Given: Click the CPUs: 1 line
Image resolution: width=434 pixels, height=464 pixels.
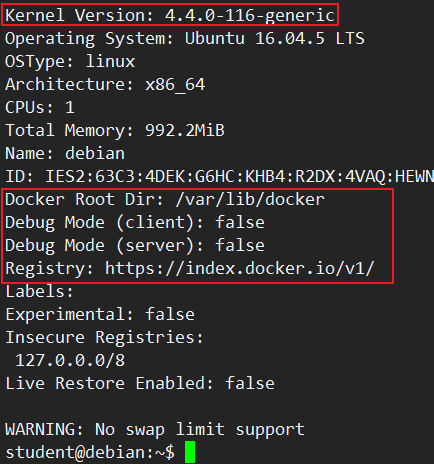Looking at the screenshot, I should tap(40, 107).
